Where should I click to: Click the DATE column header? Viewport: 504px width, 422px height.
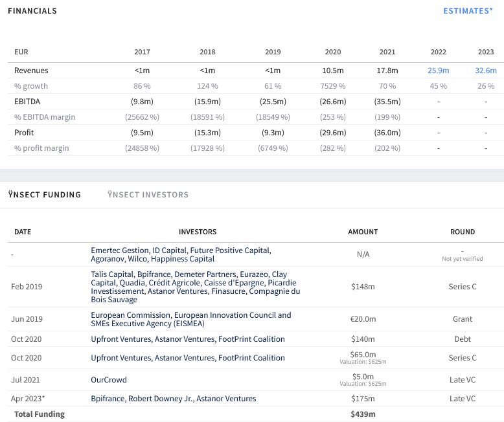click(x=23, y=232)
